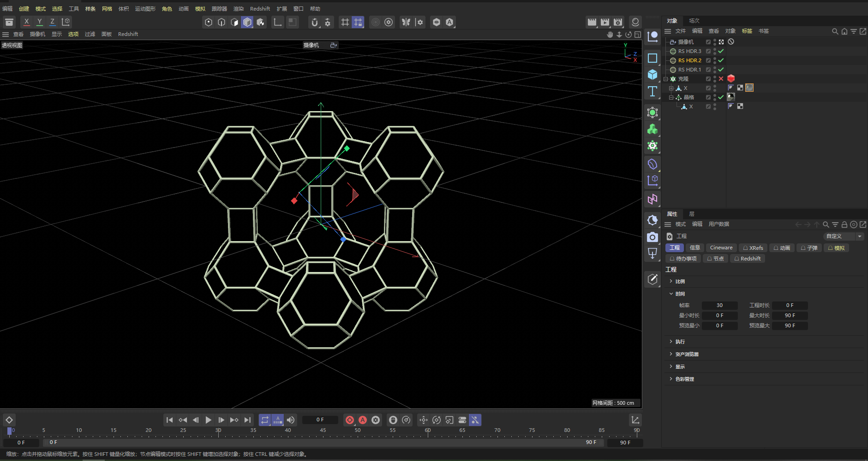Toggle Enable Snap magnet icon
The width and height of the screenshot is (868, 461).
[x=315, y=22]
